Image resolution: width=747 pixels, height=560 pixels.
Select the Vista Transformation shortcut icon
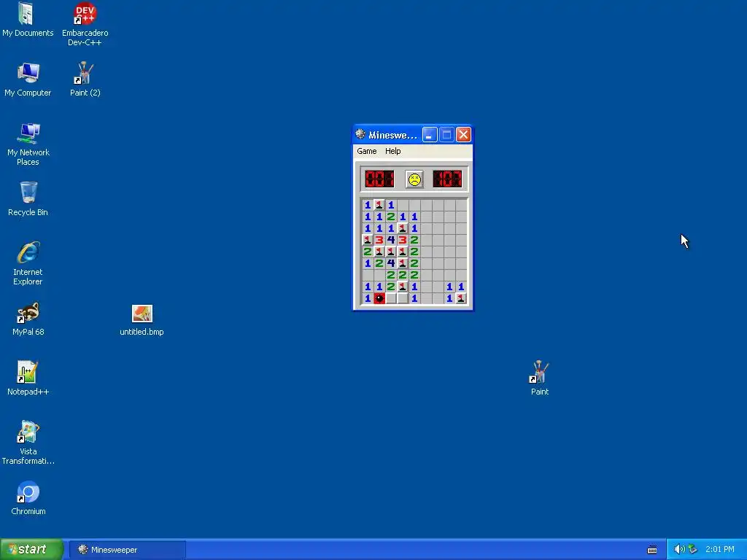[x=28, y=443]
